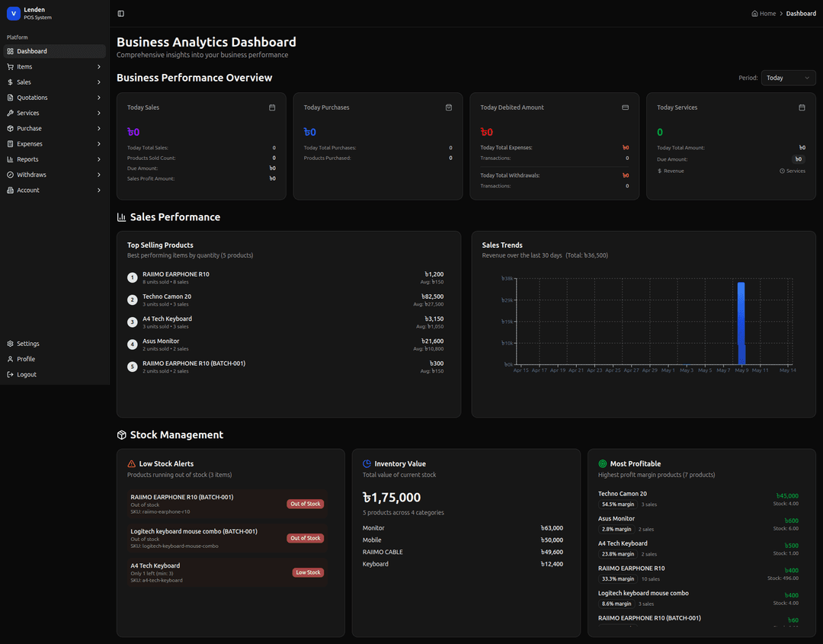Click the calendar icon on Today Services card

(x=802, y=107)
